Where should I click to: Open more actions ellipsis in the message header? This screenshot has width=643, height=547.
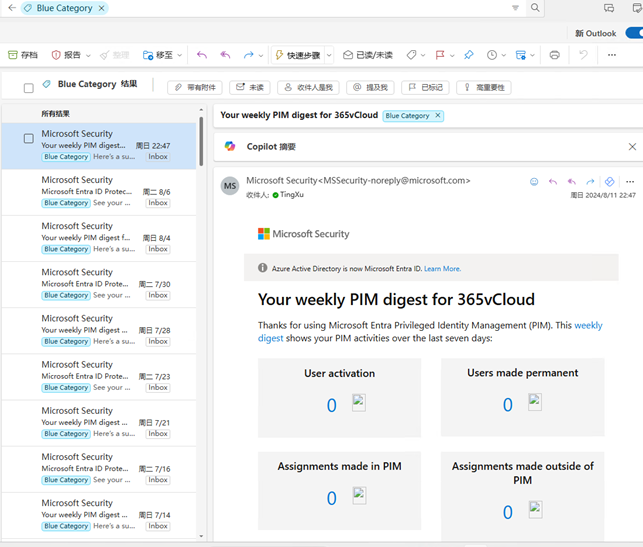coord(630,182)
